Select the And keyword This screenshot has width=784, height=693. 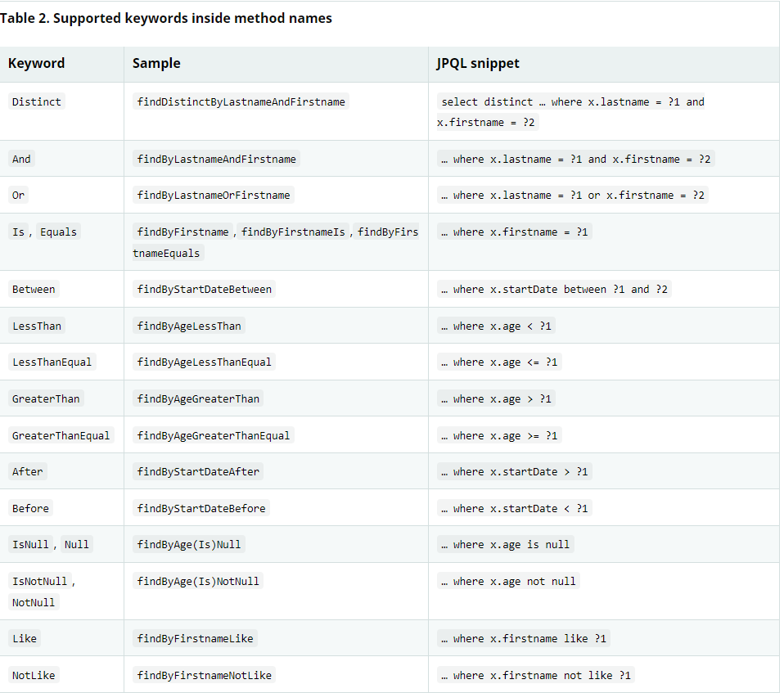click(x=21, y=159)
